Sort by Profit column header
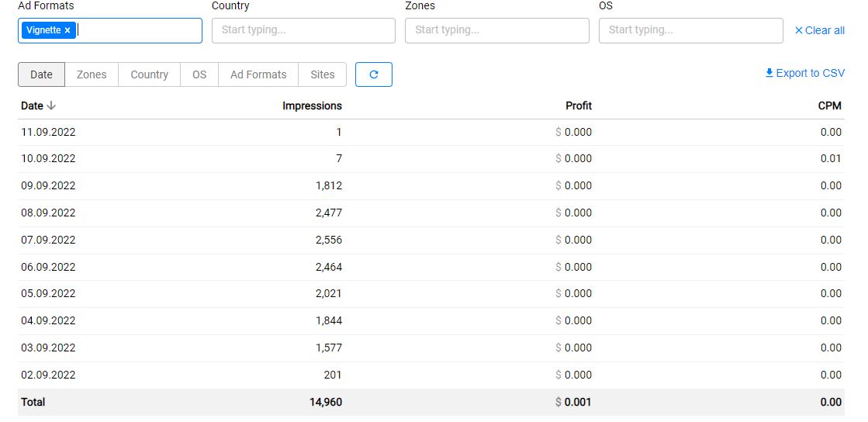 click(578, 105)
